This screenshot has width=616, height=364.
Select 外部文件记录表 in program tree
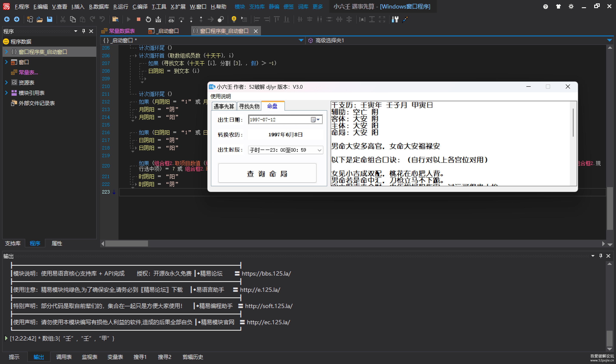tap(37, 103)
